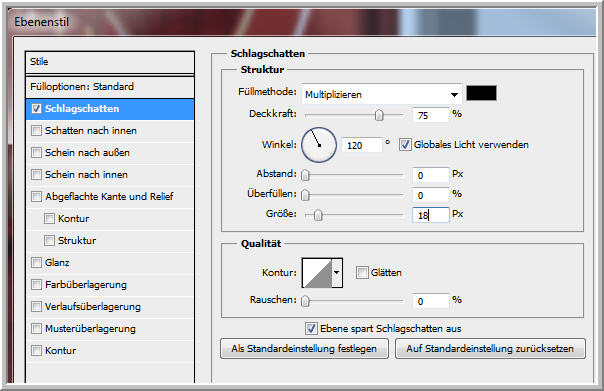The image size is (604, 391).
Task: Uncheck the Schlagschatten checkbox
Action: [x=36, y=109]
